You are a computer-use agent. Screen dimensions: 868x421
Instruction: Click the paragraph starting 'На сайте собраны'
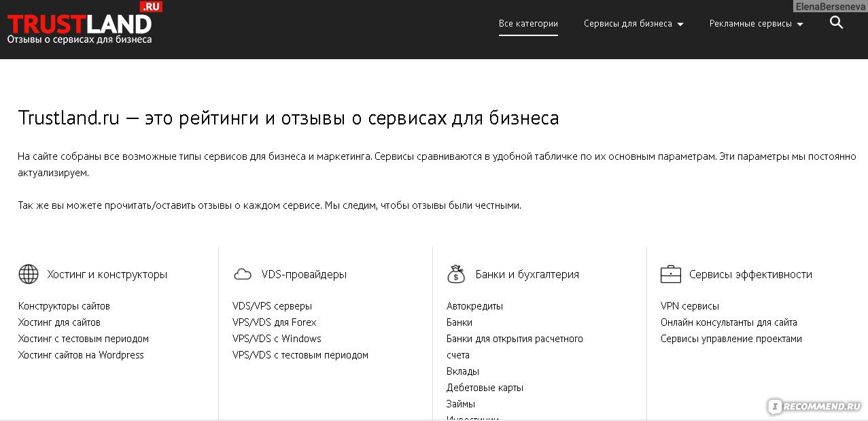[437, 165]
